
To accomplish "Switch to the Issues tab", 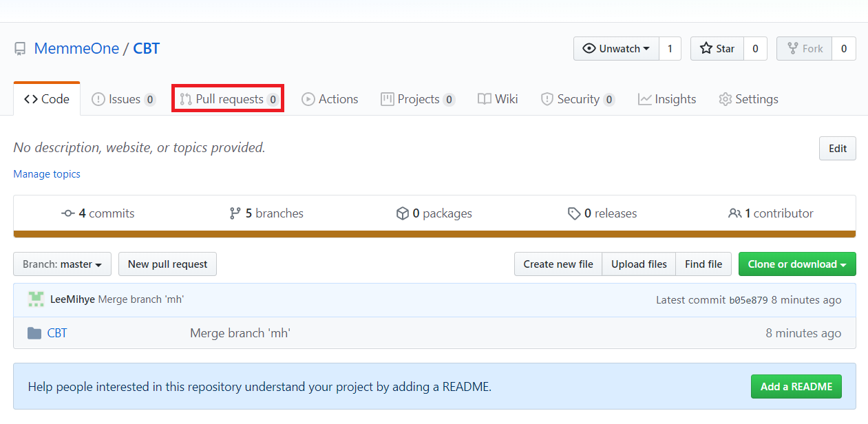I will click(124, 99).
